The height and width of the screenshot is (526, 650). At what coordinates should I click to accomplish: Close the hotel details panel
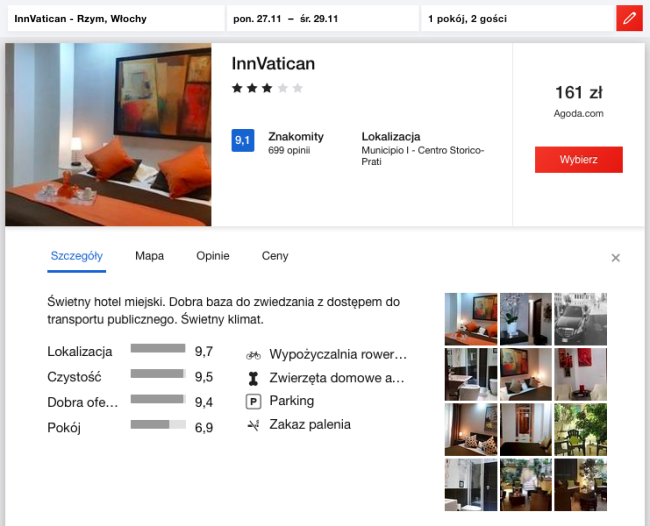(x=616, y=258)
